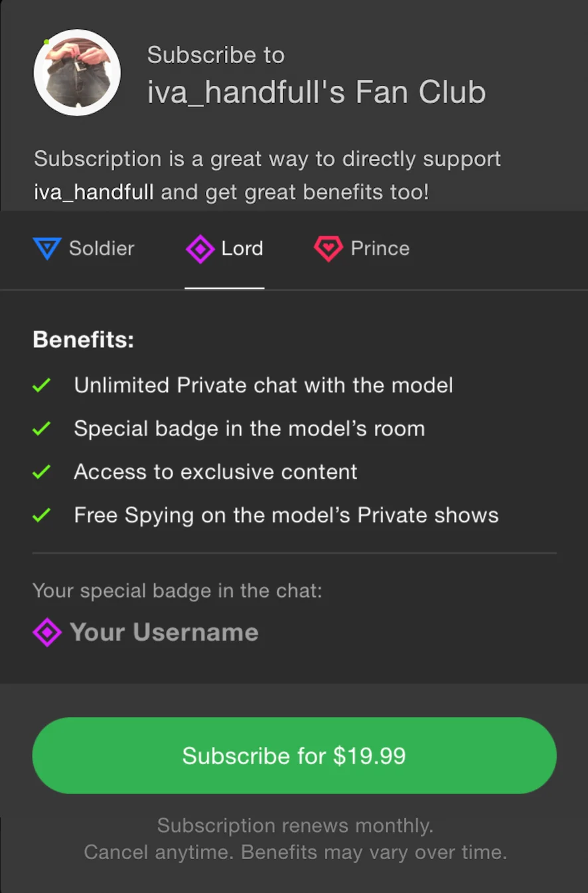This screenshot has width=588, height=893.
Task: Click the purple Lord diamond tab icon
Action: tap(200, 249)
